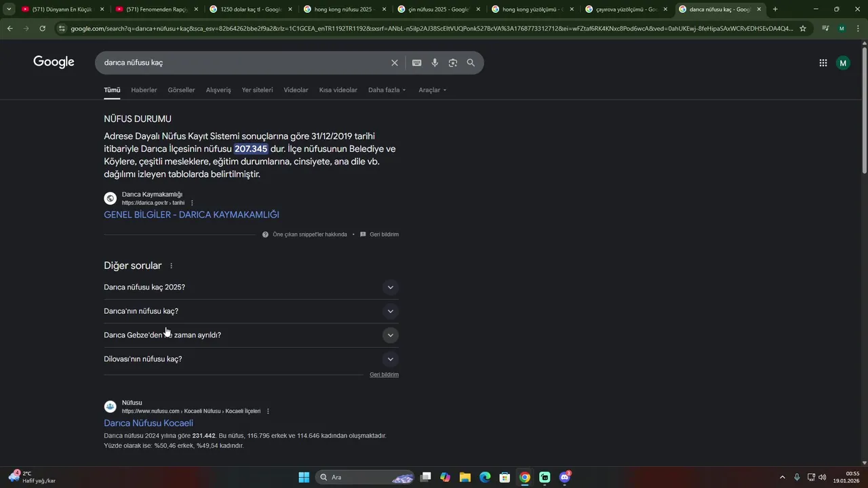Image resolution: width=868 pixels, height=488 pixels.
Task: Open the Windows Start menu
Action: (304, 477)
